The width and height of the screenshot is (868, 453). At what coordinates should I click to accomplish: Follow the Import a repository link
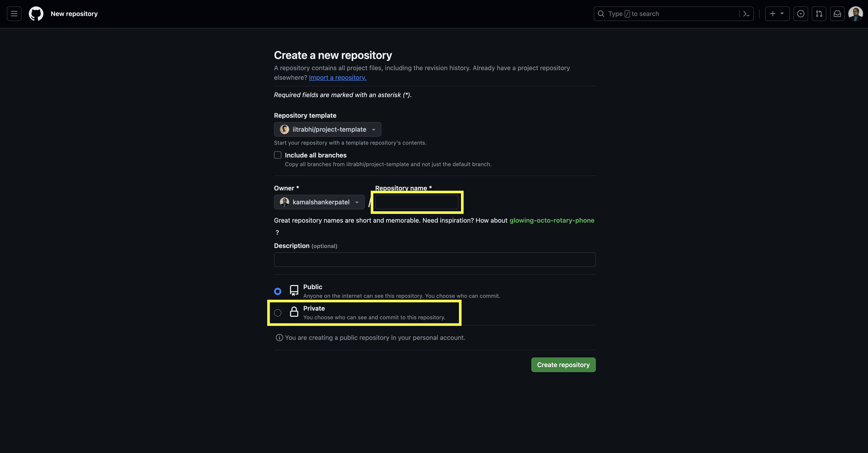(337, 77)
